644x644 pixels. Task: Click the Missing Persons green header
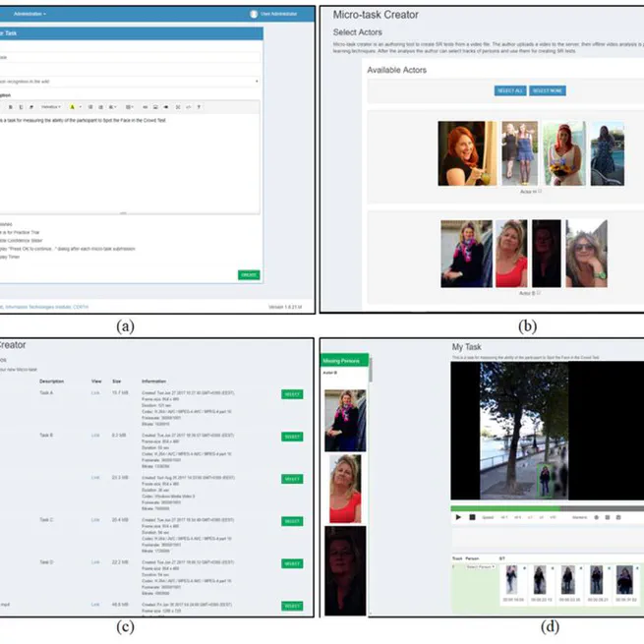click(344, 361)
